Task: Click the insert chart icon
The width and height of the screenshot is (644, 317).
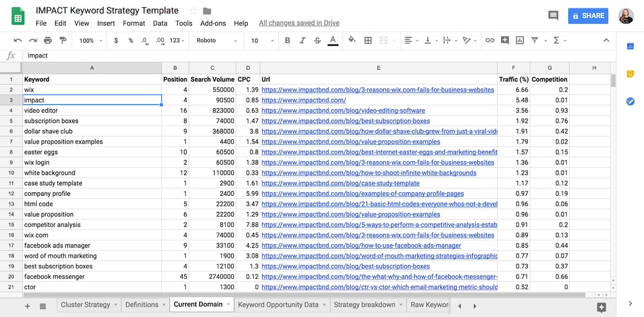Action: 520,41
